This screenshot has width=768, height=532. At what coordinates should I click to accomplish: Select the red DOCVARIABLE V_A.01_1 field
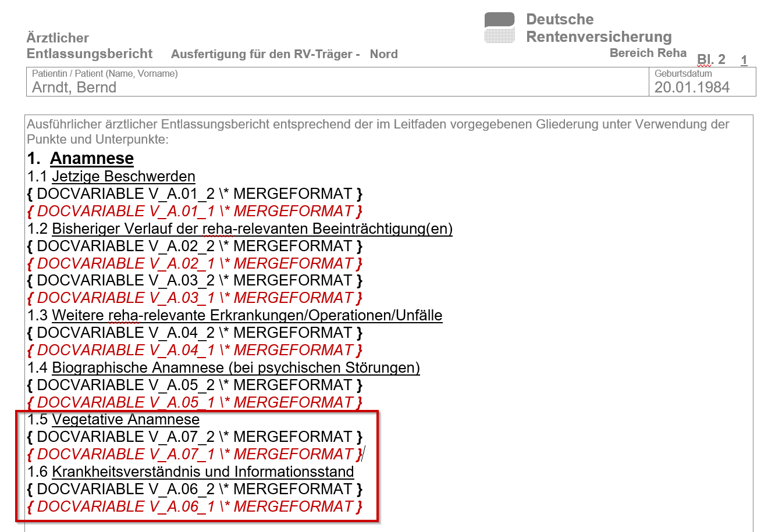pyautogui.click(x=194, y=211)
